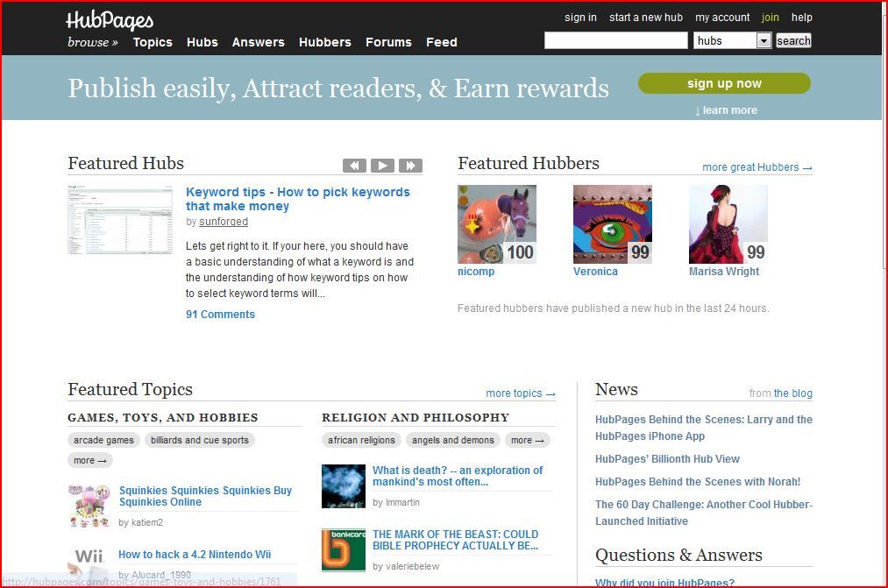Open Larry and the iPhone App news
This screenshot has width=888, height=588.
704,428
